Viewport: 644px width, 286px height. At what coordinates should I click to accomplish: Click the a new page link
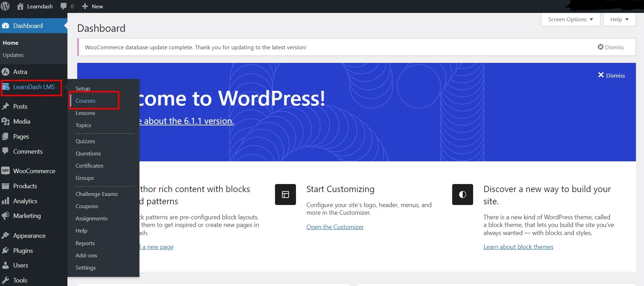coord(157,247)
